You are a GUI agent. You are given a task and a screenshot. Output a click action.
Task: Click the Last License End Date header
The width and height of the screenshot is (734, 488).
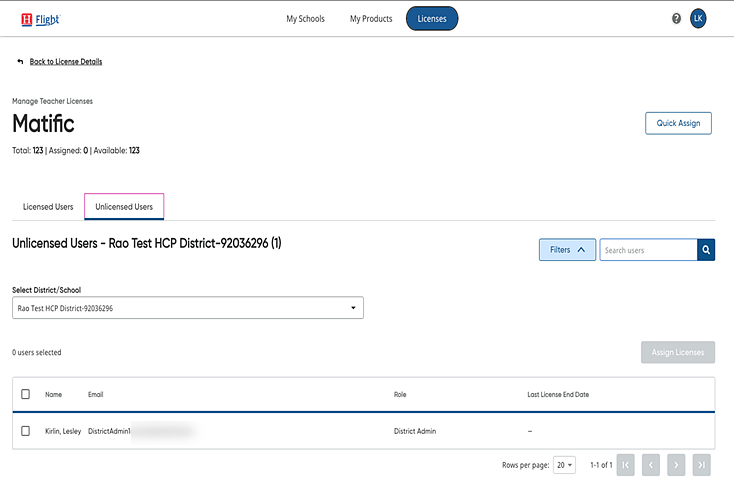(558, 394)
